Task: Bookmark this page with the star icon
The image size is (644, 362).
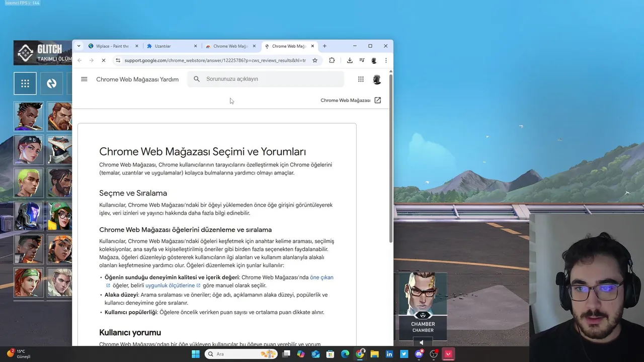Action: pyautogui.click(x=315, y=60)
